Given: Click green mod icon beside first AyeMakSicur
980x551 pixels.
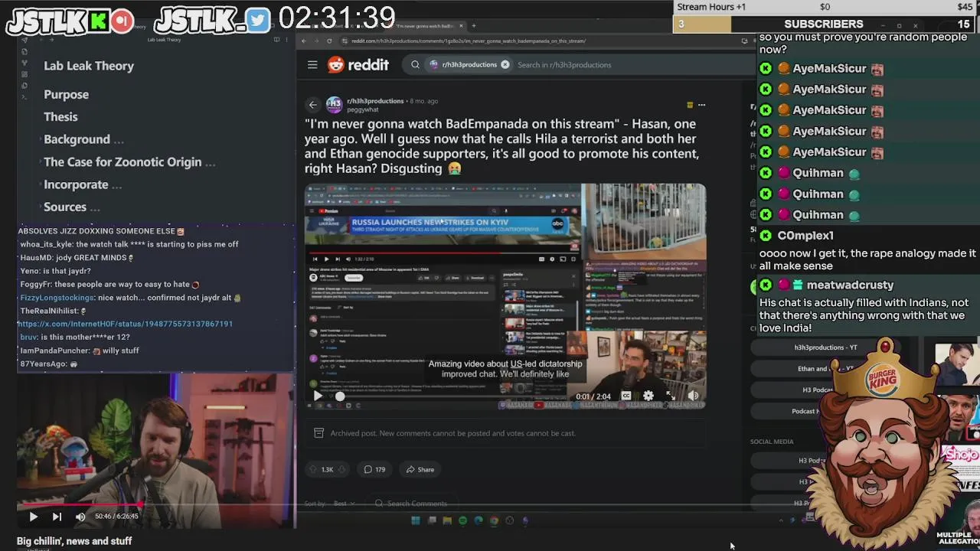Looking at the screenshot, I should click(765, 69).
